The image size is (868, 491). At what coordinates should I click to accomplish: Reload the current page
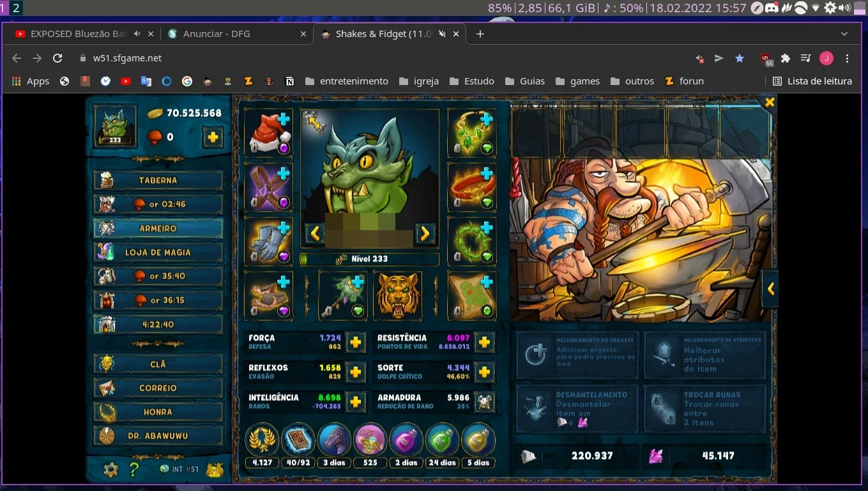click(x=57, y=58)
